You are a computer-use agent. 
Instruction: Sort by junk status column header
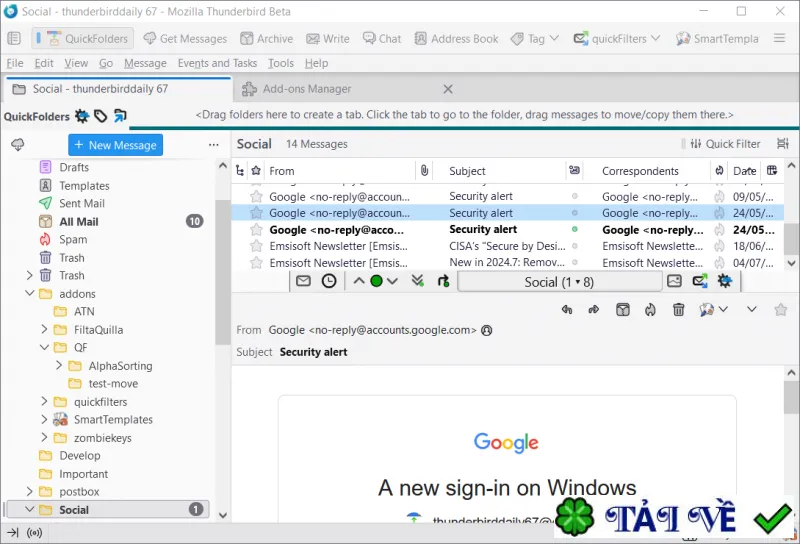tap(719, 170)
